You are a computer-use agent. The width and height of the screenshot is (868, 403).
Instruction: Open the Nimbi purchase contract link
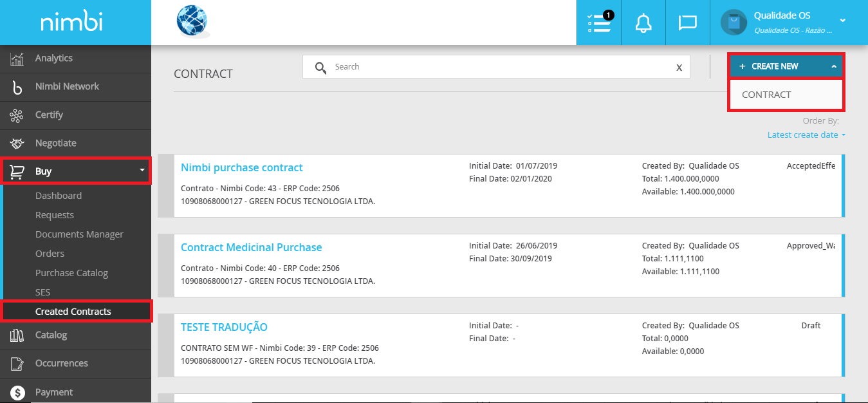241,167
